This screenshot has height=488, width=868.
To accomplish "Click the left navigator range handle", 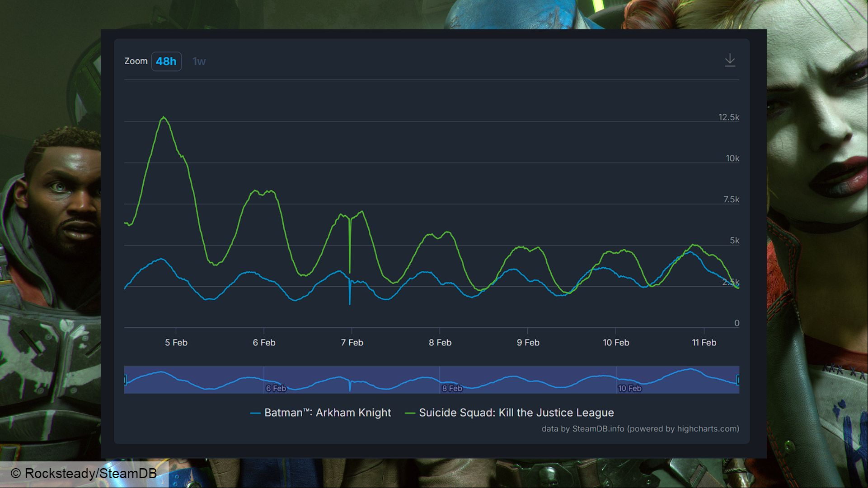I will click(x=125, y=380).
